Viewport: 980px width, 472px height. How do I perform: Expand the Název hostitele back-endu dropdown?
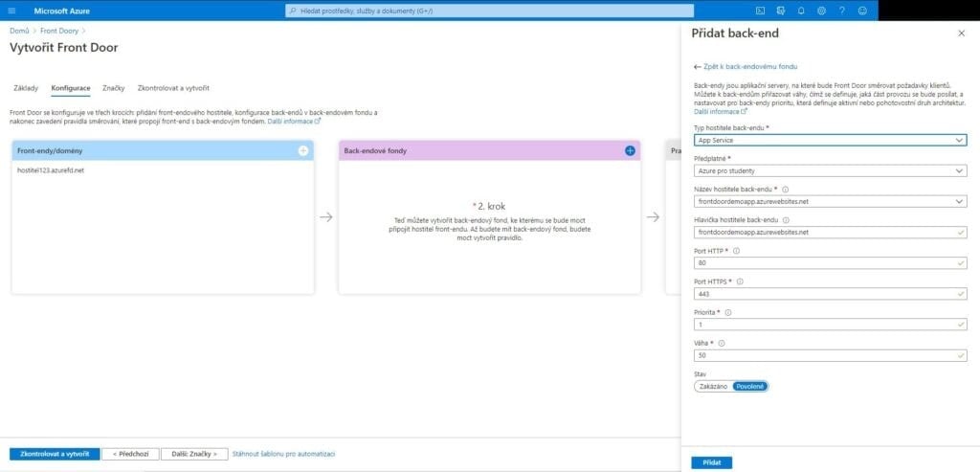click(x=829, y=201)
